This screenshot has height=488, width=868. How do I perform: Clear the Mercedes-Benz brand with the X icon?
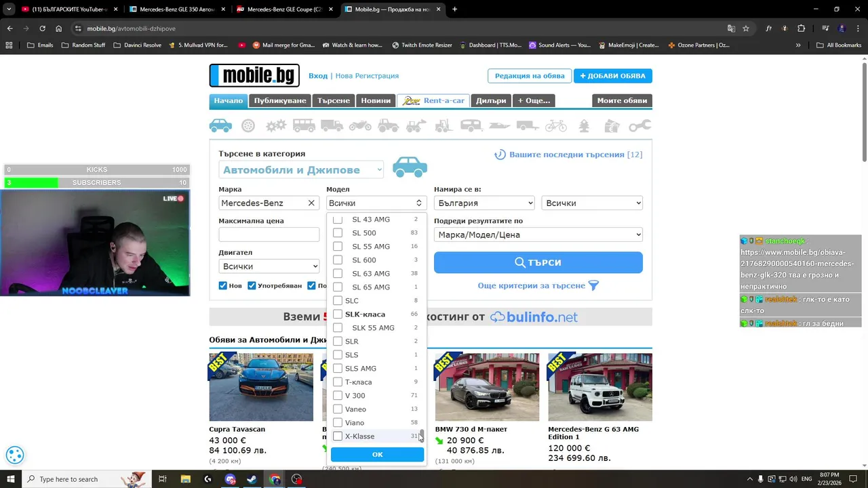point(311,203)
